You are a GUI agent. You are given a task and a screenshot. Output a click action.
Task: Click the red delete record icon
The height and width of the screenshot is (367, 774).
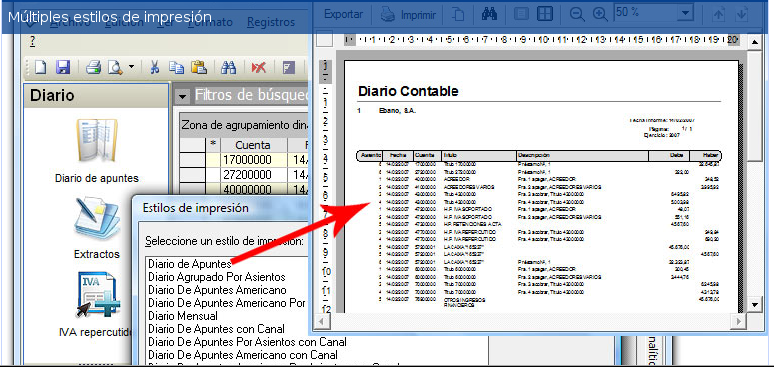258,68
